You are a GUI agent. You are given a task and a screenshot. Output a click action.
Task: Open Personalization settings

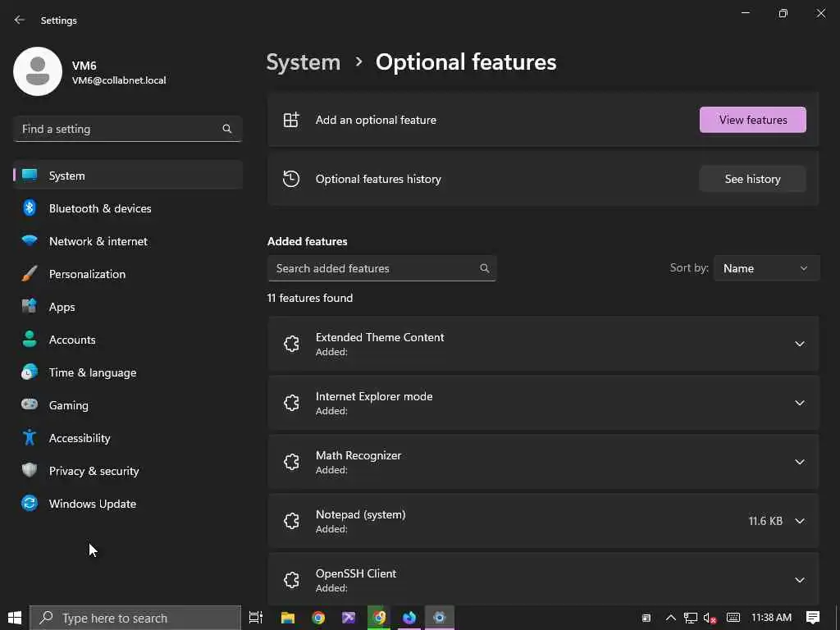pyautogui.click(x=128, y=274)
